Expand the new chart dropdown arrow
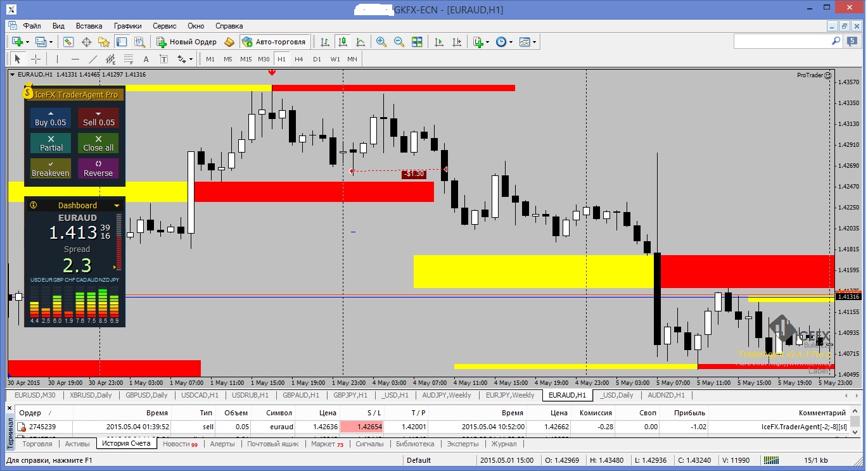The width and height of the screenshot is (868, 471). [x=27, y=42]
